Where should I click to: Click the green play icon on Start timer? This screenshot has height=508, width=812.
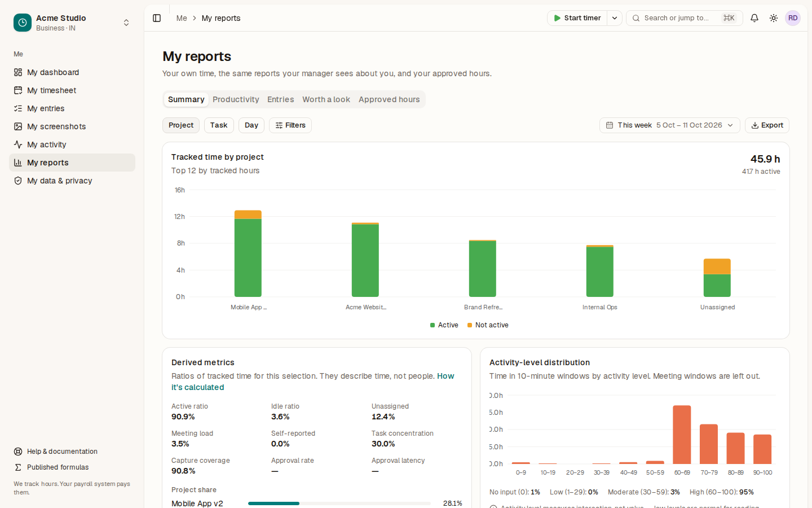[557, 18]
